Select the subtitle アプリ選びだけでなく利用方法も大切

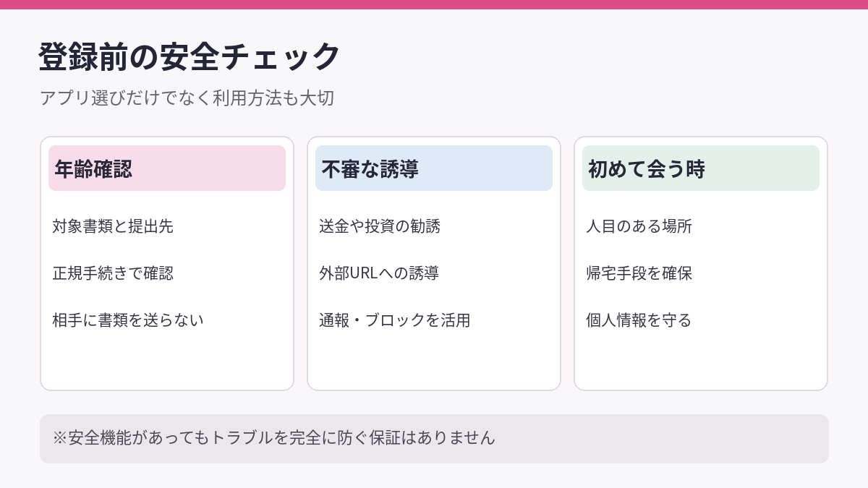[x=187, y=98]
